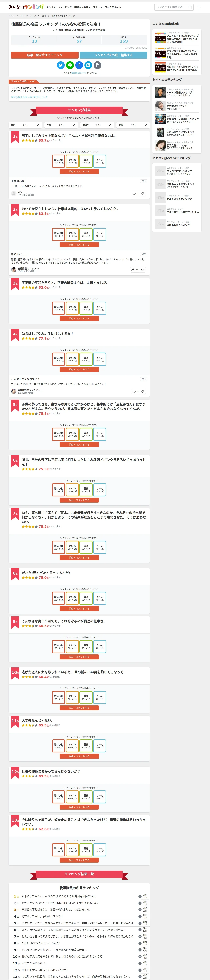Open イケメン俳優ランキング thumbnail
Viewport: 210px width, 980px height.
(160, 92)
